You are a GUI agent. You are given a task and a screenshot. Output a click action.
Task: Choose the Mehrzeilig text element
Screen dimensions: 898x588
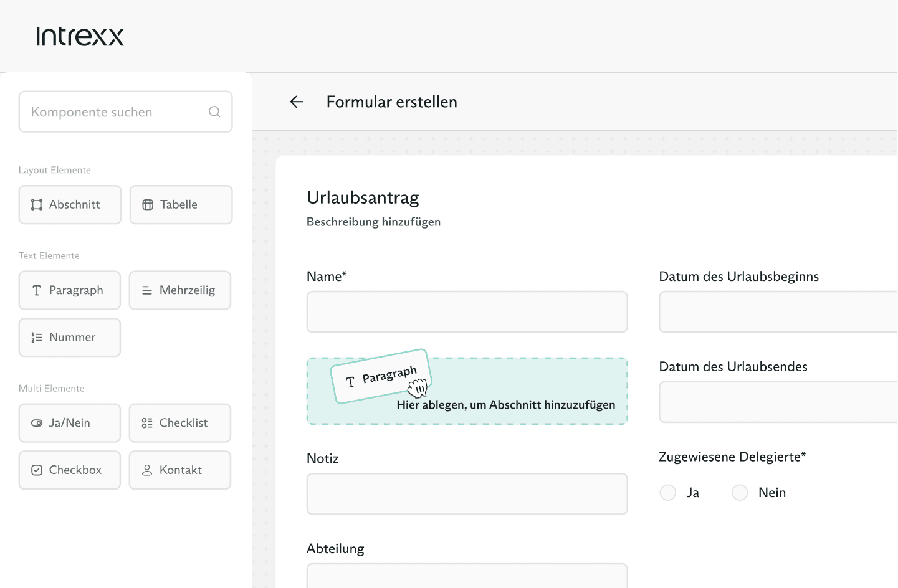pyautogui.click(x=180, y=290)
